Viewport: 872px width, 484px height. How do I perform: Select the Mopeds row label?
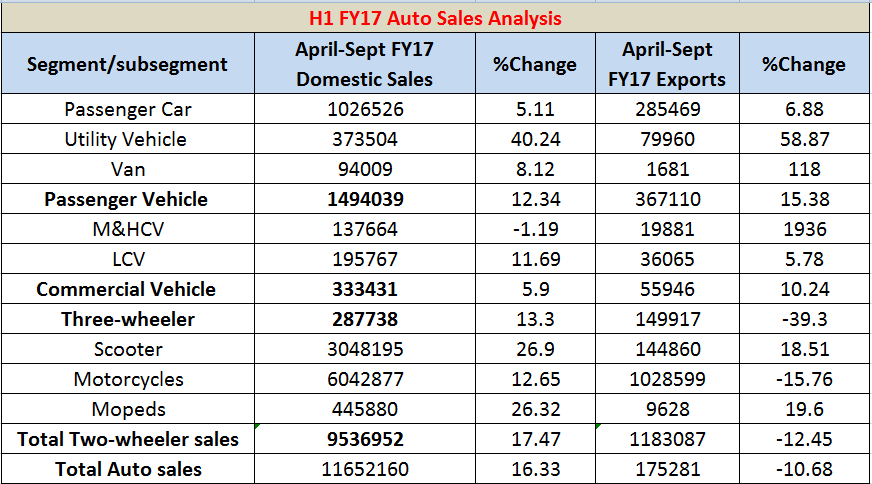coord(127,409)
